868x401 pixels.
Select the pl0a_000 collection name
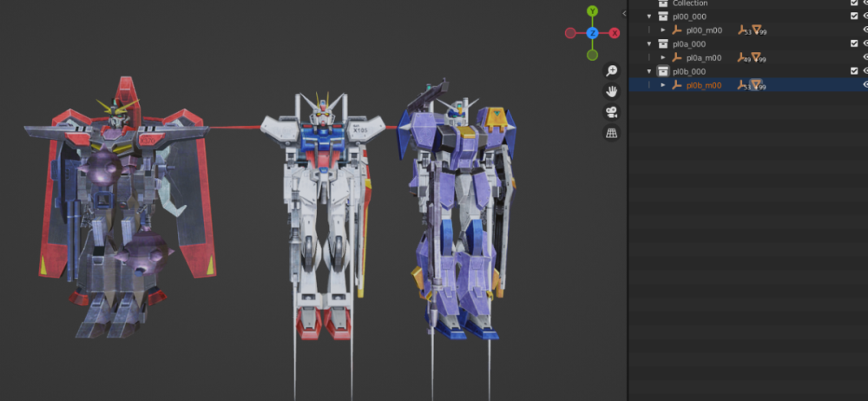tap(689, 43)
